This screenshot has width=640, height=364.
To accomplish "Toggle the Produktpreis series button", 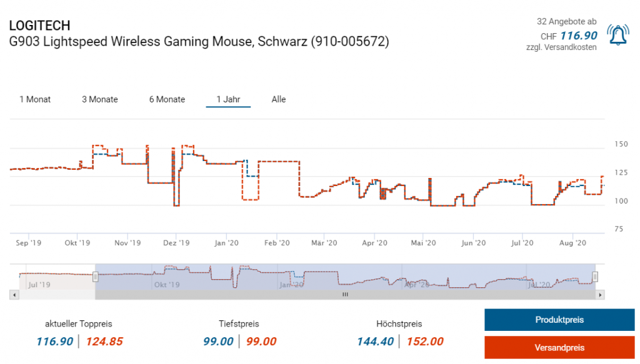I will tap(559, 320).
